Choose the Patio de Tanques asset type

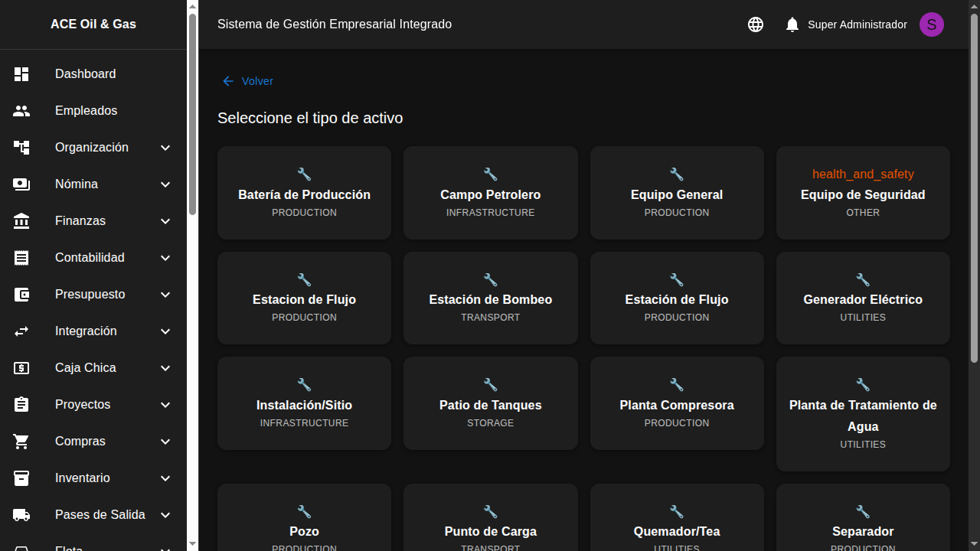pyautogui.click(x=490, y=403)
